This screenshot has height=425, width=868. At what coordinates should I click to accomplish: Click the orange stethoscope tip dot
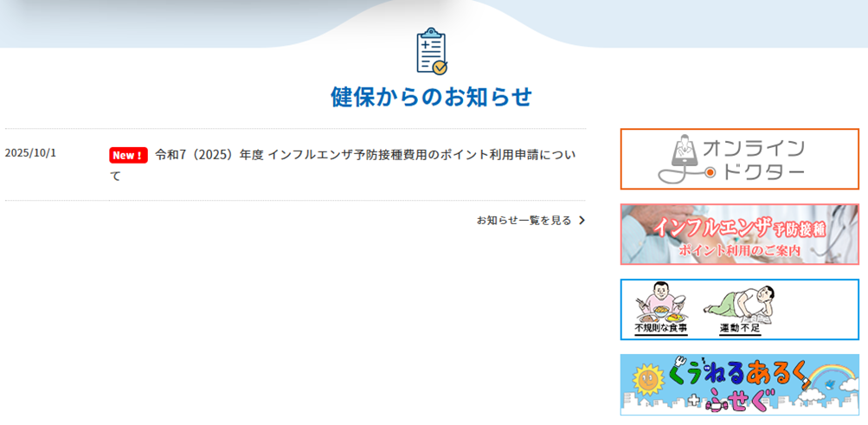(x=710, y=173)
